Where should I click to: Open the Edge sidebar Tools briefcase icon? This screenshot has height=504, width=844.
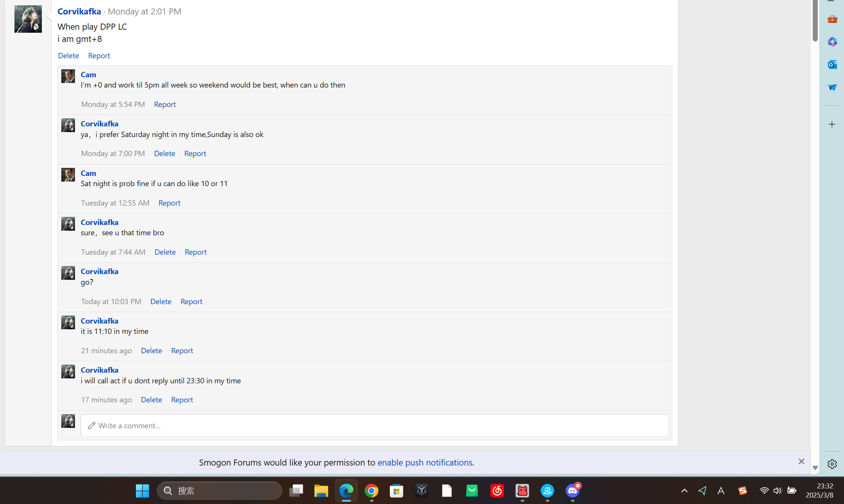tap(832, 19)
